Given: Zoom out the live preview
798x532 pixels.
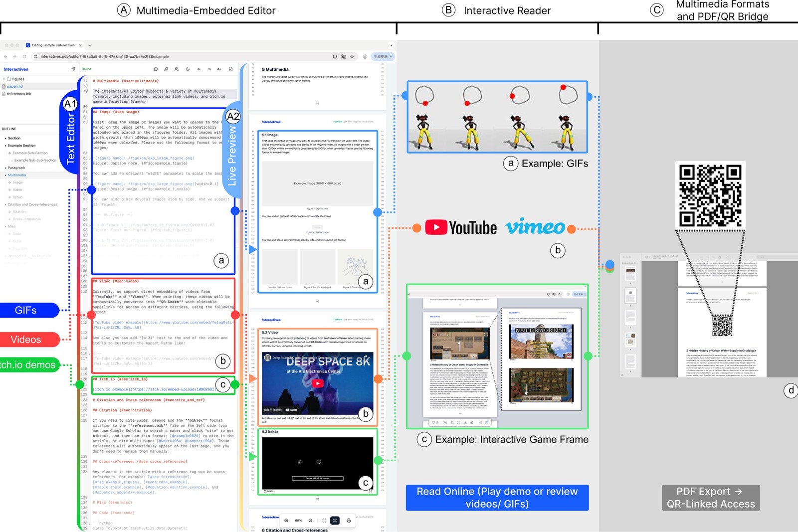Looking at the screenshot, I should (310, 521).
